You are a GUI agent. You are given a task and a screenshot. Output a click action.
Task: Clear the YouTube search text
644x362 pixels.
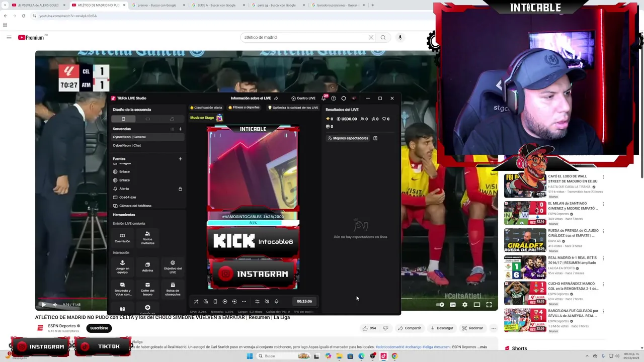[x=371, y=37]
